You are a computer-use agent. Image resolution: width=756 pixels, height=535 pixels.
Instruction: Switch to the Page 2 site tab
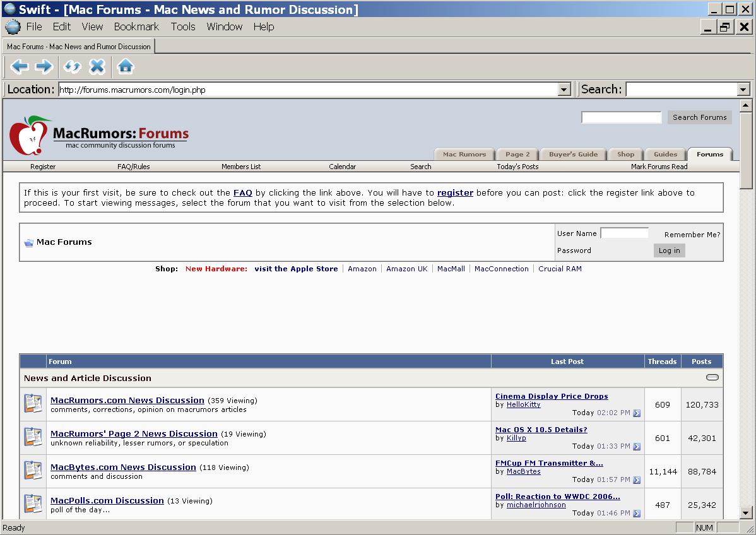pyautogui.click(x=517, y=154)
